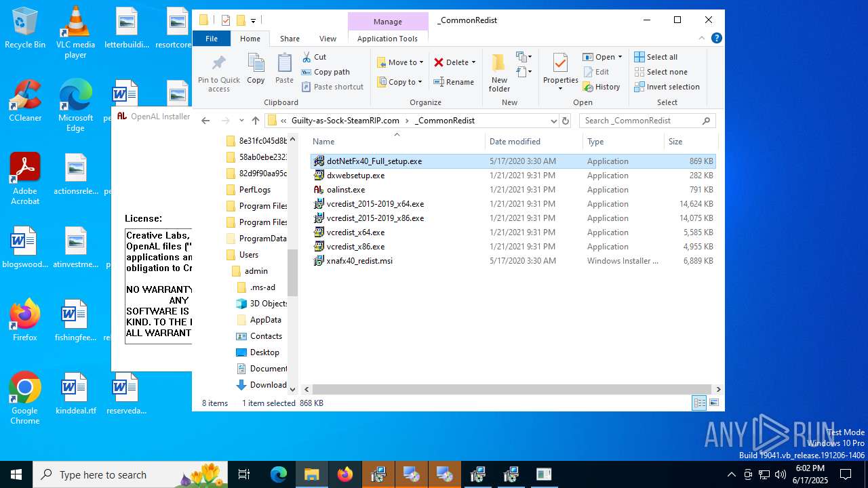Screen dimensions: 868x488
Task: Sort by the Size column header
Action: (x=690, y=141)
